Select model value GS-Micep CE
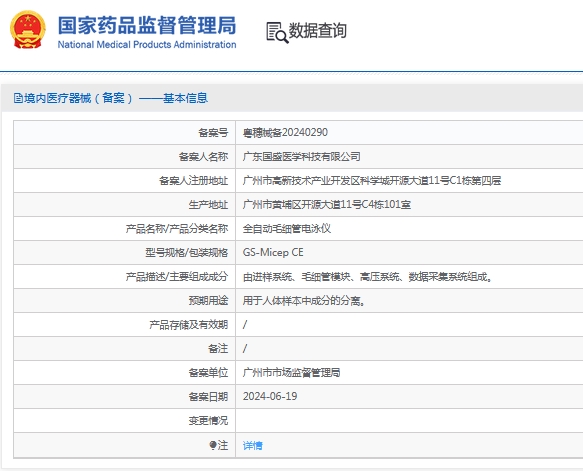This screenshot has height=471, width=583. 273,252
